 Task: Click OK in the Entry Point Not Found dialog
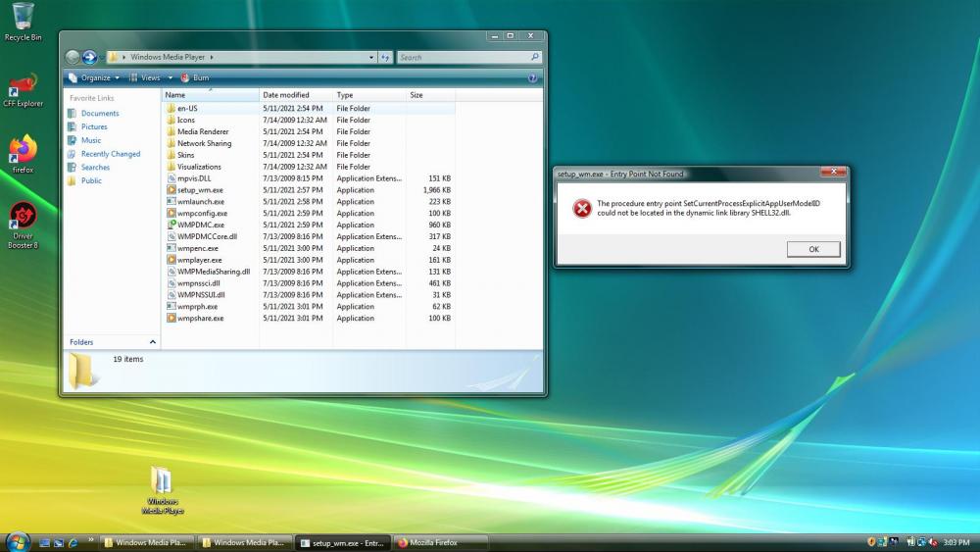[x=813, y=249]
